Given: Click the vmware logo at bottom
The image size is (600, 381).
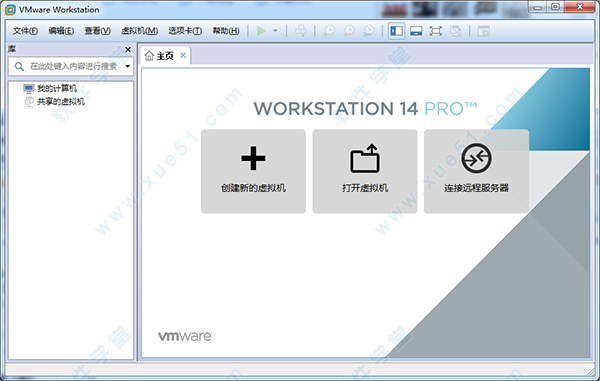Looking at the screenshot, I should [x=185, y=336].
